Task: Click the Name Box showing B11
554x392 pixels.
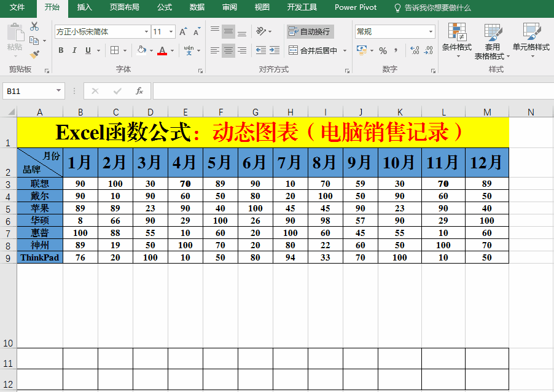Action: pos(29,91)
